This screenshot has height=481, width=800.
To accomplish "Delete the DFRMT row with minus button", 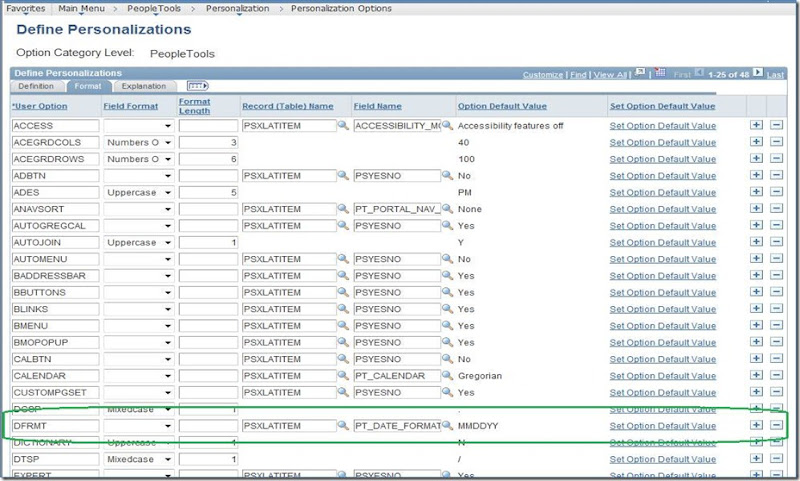I will coord(777,426).
